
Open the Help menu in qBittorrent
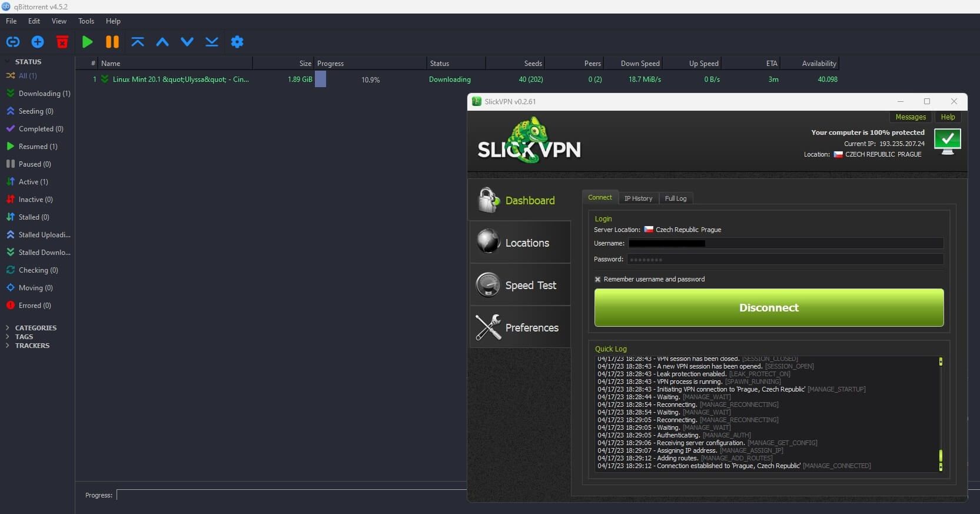(113, 21)
